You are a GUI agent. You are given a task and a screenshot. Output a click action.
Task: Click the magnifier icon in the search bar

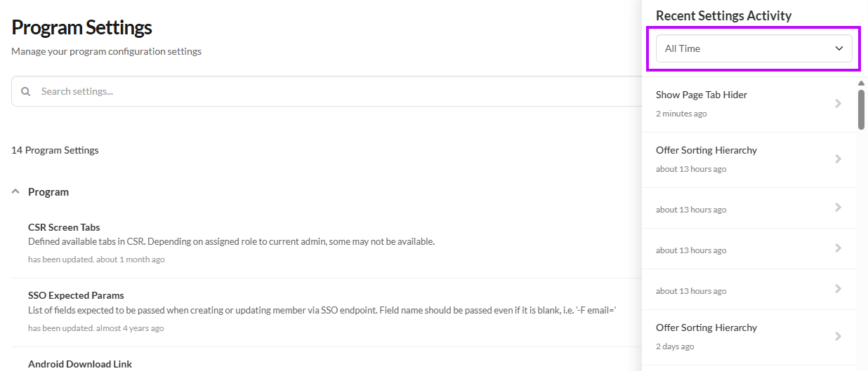click(x=26, y=91)
